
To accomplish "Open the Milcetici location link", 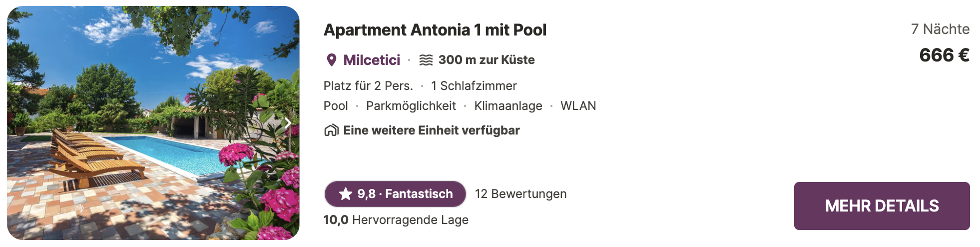I will (372, 60).
